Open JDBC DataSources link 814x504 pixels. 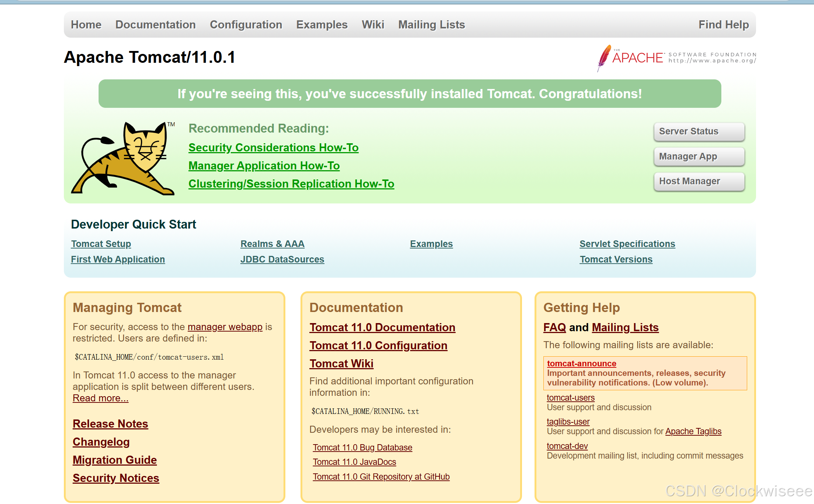[x=282, y=259]
